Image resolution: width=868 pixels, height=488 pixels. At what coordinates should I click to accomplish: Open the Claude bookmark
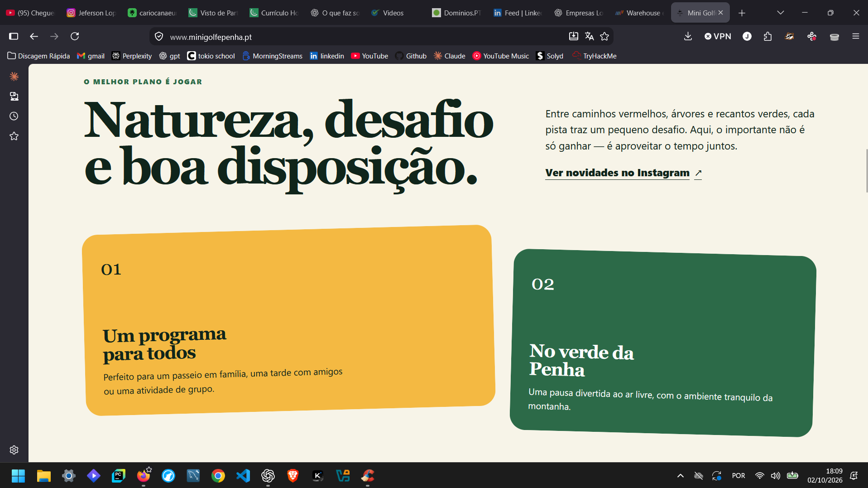coord(450,56)
